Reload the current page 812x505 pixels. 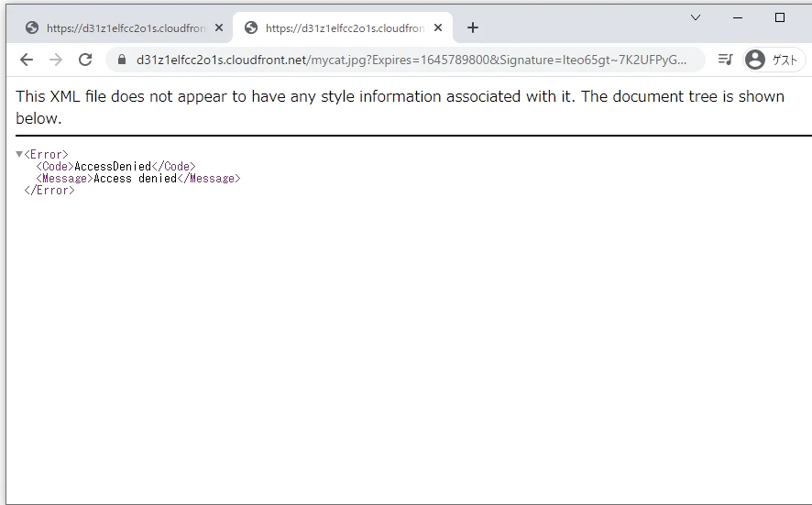coord(85,60)
